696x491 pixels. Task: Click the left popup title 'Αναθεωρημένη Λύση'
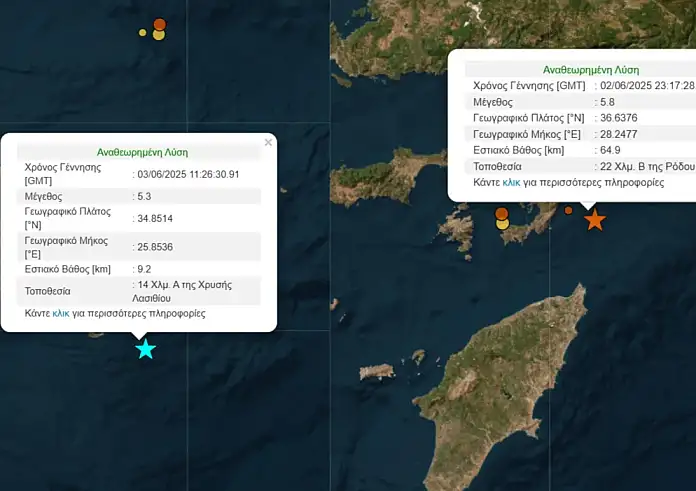(142, 152)
